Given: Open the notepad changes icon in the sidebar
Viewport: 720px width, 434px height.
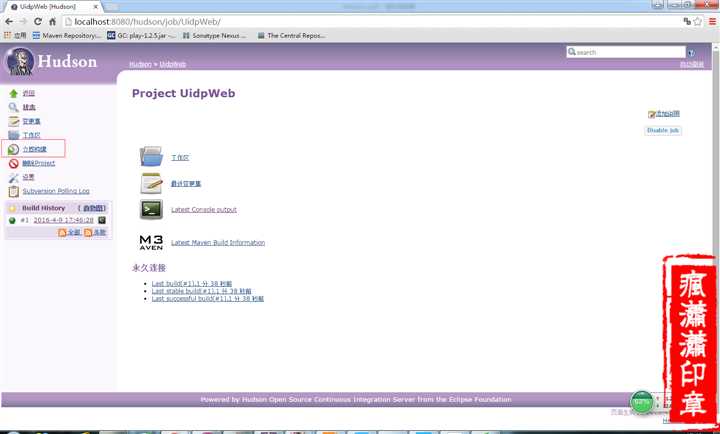Looking at the screenshot, I should click(14, 121).
